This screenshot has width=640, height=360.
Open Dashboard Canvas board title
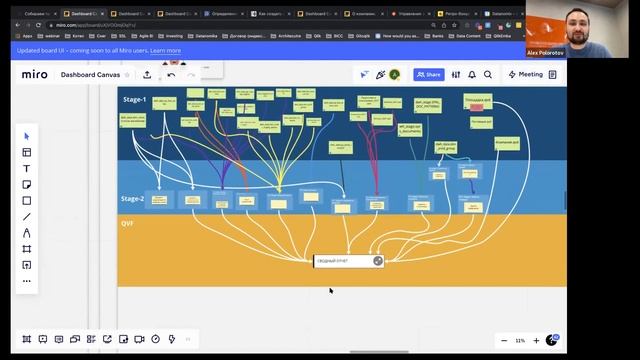click(x=90, y=75)
